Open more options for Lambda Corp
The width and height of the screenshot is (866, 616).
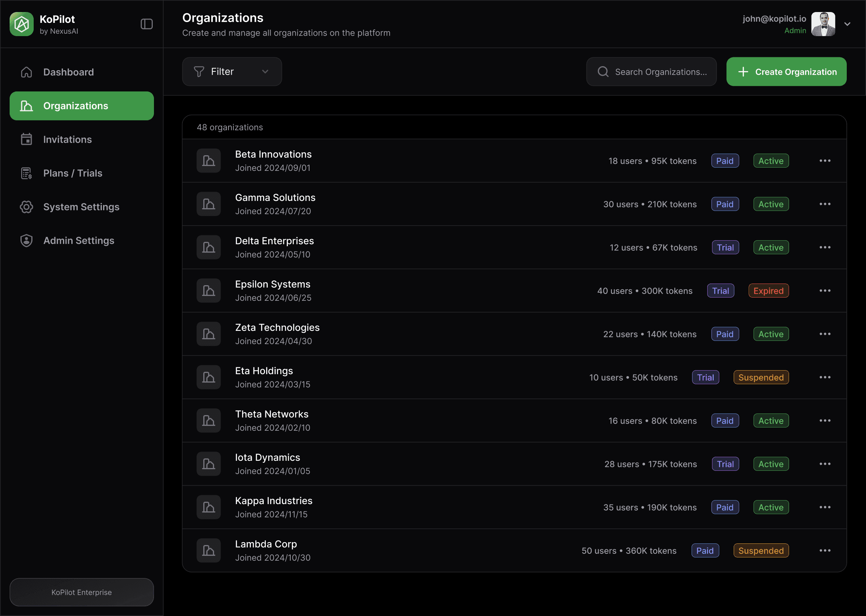[825, 551]
